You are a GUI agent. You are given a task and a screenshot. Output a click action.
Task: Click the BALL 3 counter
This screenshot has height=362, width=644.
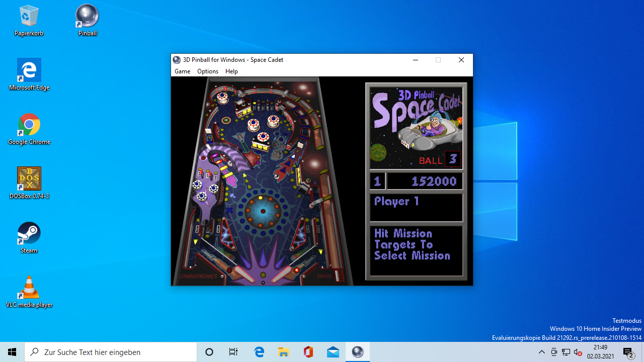pyautogui.click(x=439, y=160)
